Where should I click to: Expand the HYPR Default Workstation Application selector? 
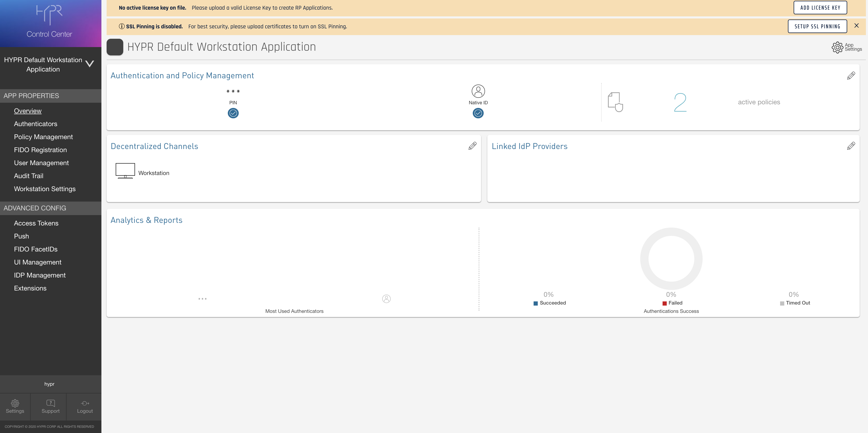90,64
